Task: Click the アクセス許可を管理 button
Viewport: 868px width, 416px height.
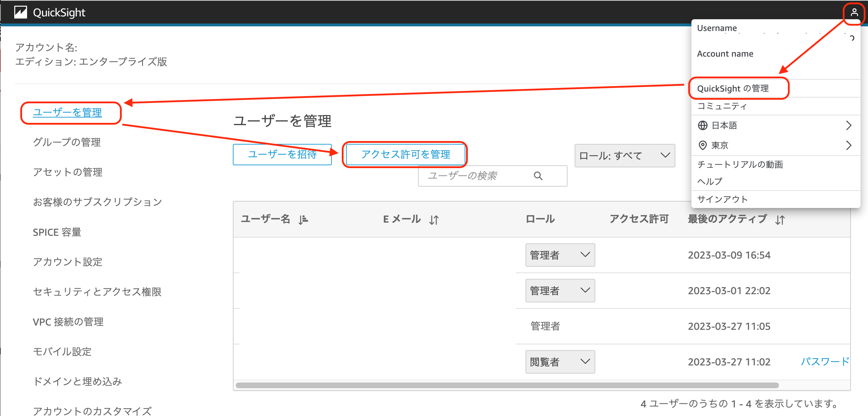Action: pyautogui.click(x=405, y=155)
